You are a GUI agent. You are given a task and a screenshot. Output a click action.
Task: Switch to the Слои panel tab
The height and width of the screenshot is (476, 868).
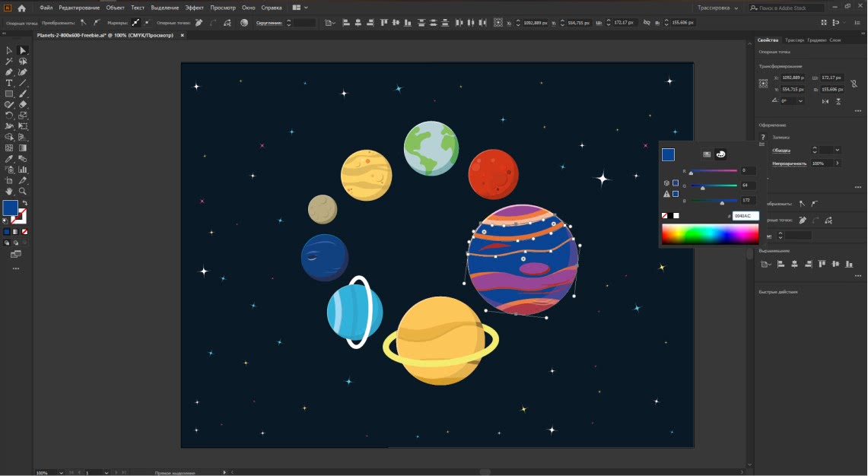coord(835,40)
